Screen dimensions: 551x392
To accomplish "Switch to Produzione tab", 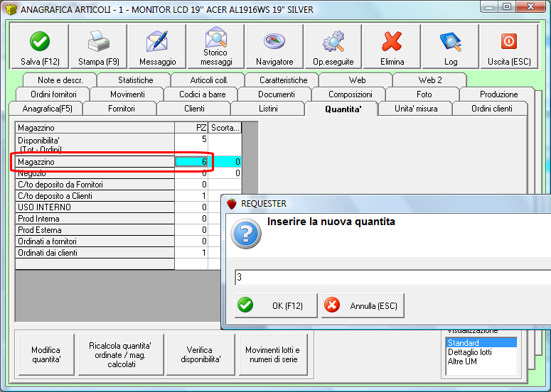I will (498, 94).
